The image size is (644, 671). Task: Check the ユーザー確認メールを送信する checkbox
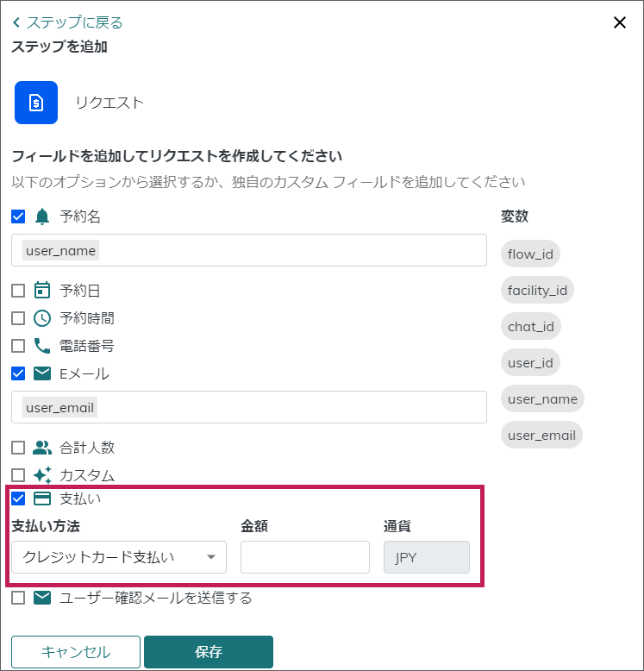click(x=18, y=598)
